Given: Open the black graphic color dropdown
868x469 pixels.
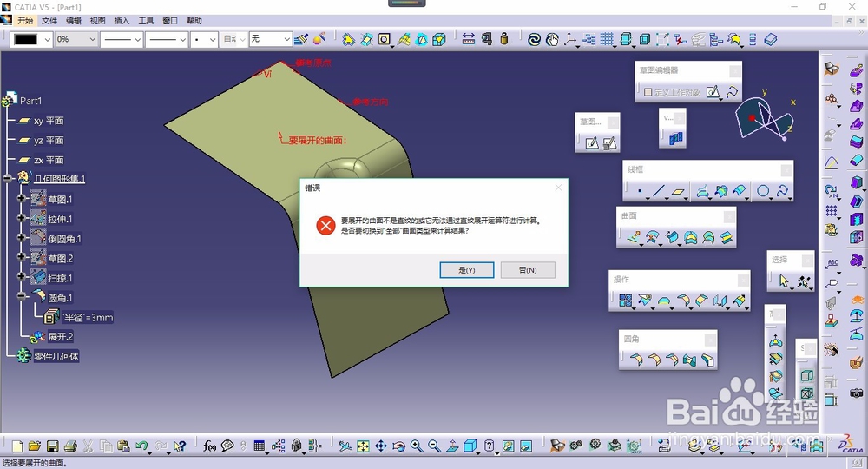Looking at the screenshot, I should (x=31, y=39).
